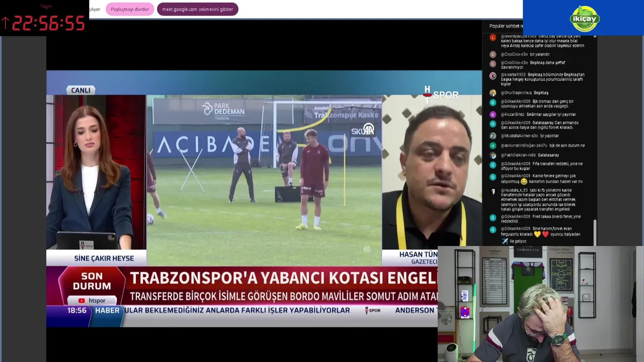
Task: Click 'SİNE ÇAKIR HEYSE' name caption
Action: click(104, 258)
